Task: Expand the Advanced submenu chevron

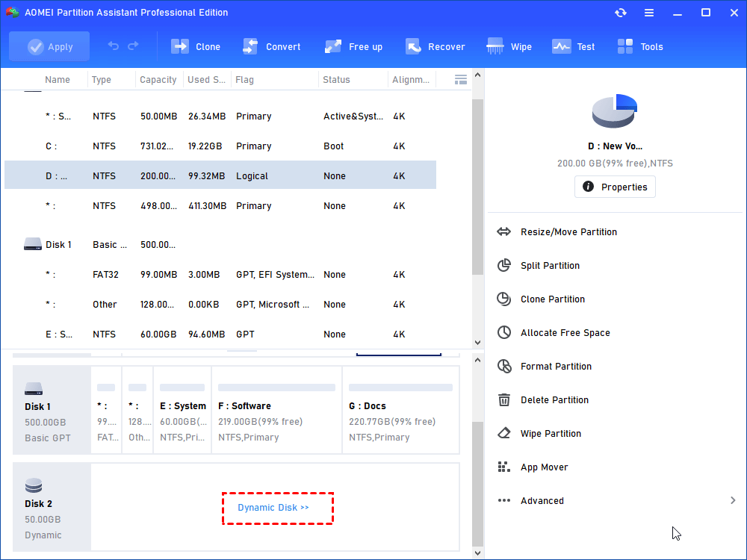Action: 733,500
